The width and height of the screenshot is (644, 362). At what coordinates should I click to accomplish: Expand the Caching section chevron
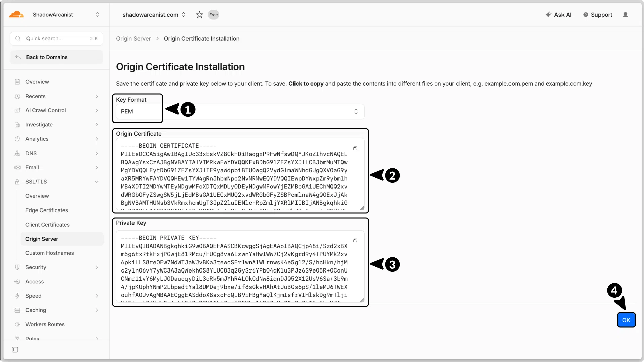(97, 310)
